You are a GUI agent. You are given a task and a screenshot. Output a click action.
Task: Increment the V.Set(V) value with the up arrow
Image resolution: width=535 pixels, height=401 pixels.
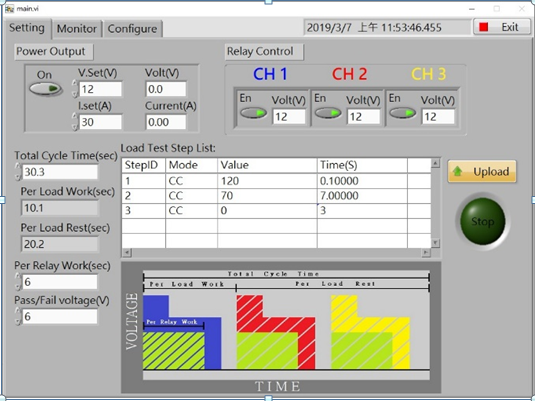[x=75, y=83]
